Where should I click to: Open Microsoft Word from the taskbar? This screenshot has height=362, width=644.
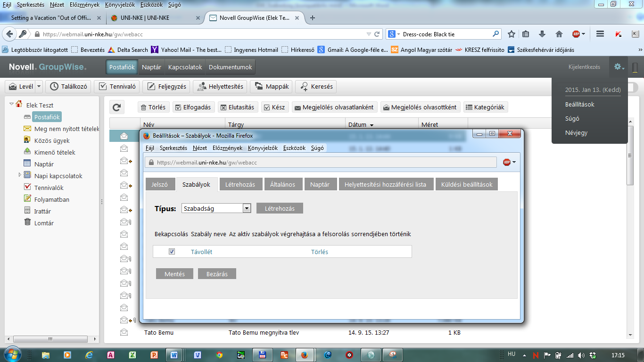pos(175,354)
